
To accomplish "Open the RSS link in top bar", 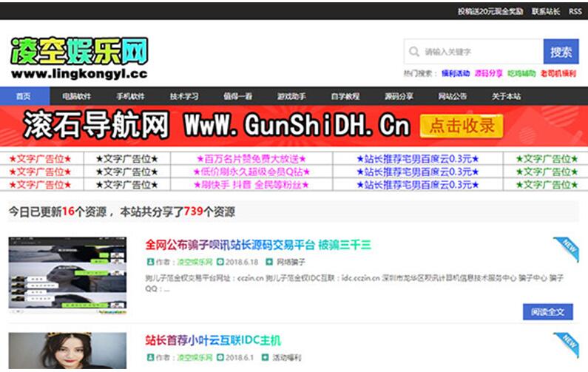I will tap(575, 11).
